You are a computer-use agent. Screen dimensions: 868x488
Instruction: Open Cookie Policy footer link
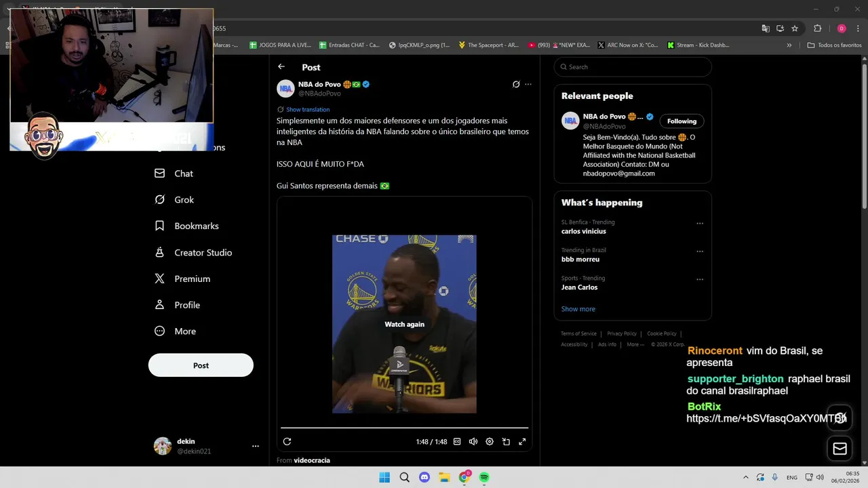pyautogui.click(x=662, y=333)
